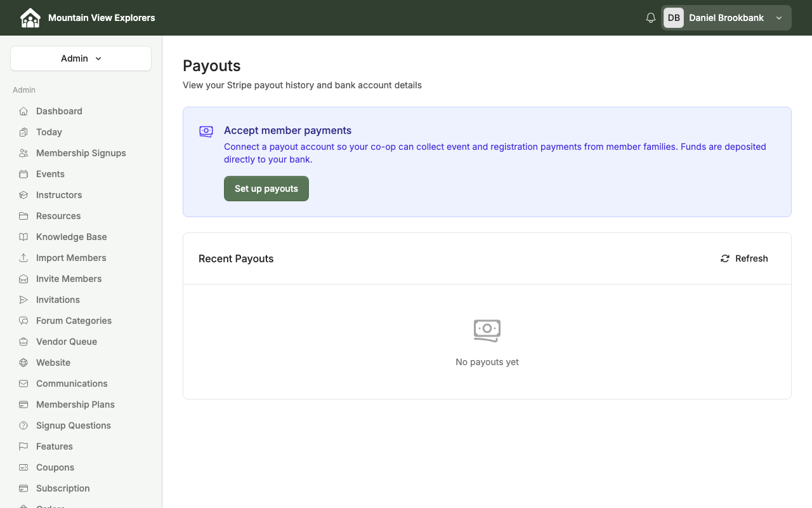The height and width of the screenshot is (508, 812).
Task: Click the Recent Payouts heading
Action: pyautogui.click(x=236, y=258)
